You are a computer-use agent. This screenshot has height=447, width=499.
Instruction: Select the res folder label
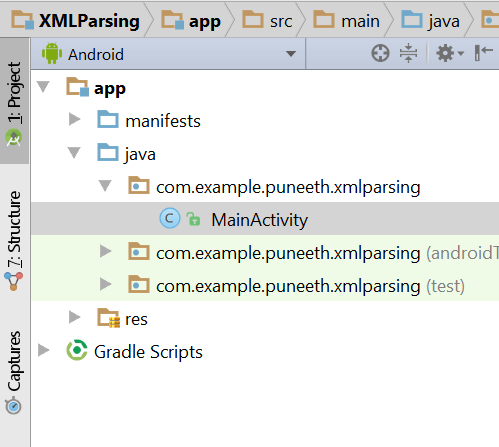[x=136, y=320]
